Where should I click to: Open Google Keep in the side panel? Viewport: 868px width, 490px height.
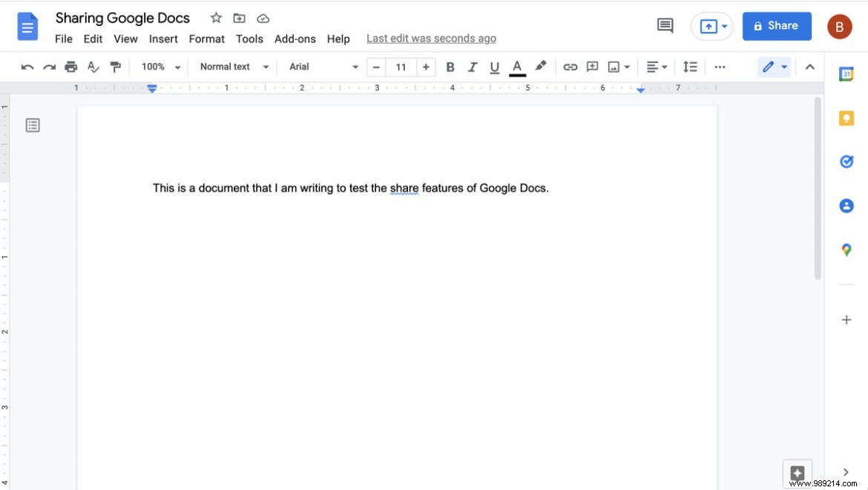846,117
